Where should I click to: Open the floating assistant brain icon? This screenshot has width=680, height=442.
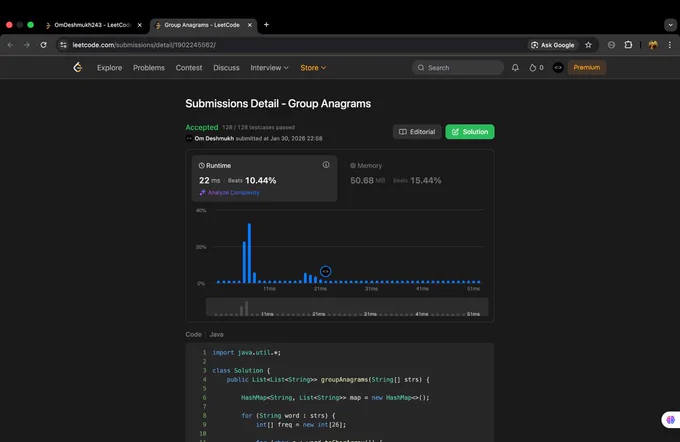pyautogui.click(x=671, y=419)
